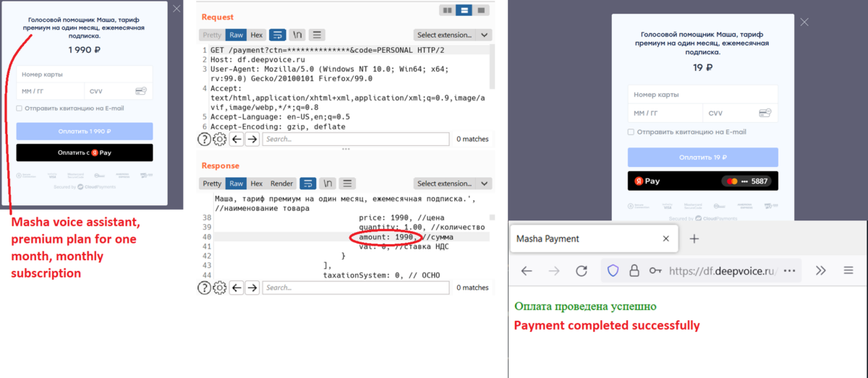Viewport: 868px width, 378px height.
Task: Switch Response view to Pretty tab
Action: [x=212, y=184]
